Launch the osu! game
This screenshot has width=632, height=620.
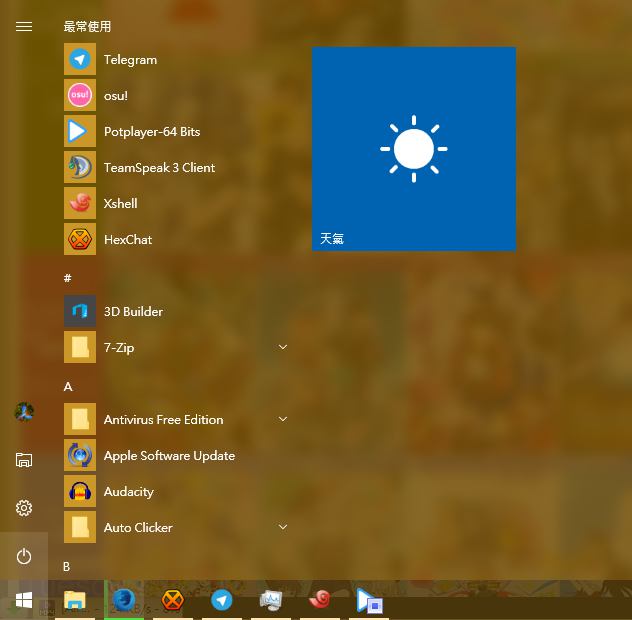click(x=115, y=96)
